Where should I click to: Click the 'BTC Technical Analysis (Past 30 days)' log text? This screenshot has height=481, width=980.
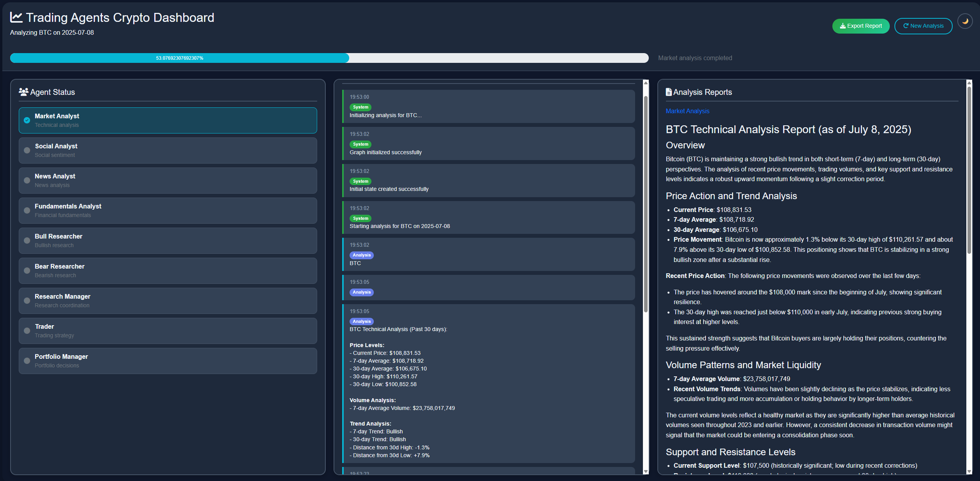pyautogui.click(x=398, y=329)
